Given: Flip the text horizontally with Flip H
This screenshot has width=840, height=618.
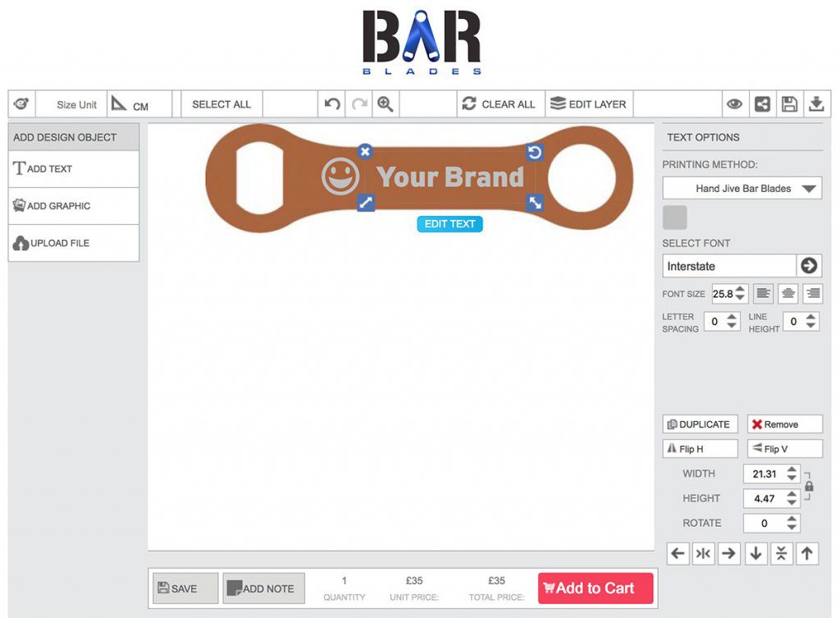Looking at the screenshot, I should [x=699, y=448].
